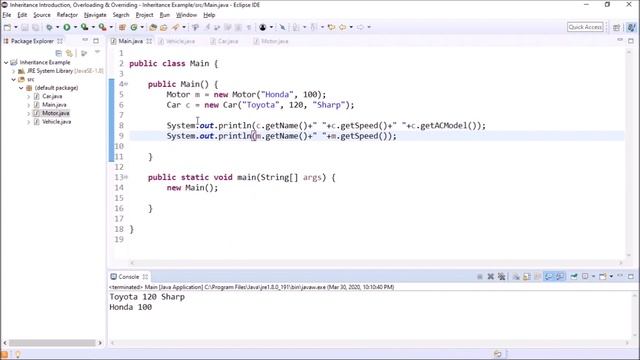
Task: Minimize the Package Explorer panel
Action: coord(85,40)
